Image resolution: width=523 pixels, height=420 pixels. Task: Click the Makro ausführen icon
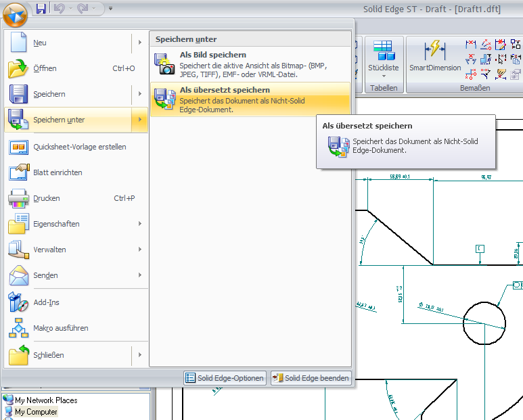(x=18, y=328)
